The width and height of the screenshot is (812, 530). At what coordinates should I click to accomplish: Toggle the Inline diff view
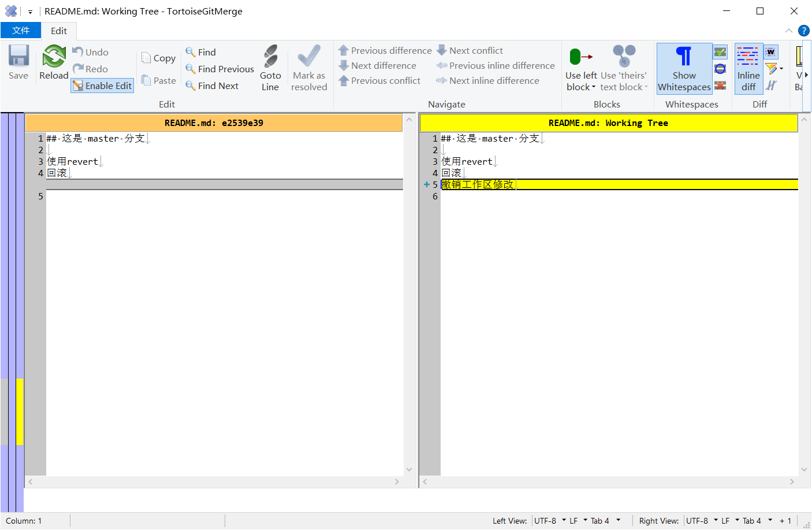click(748, 68)
